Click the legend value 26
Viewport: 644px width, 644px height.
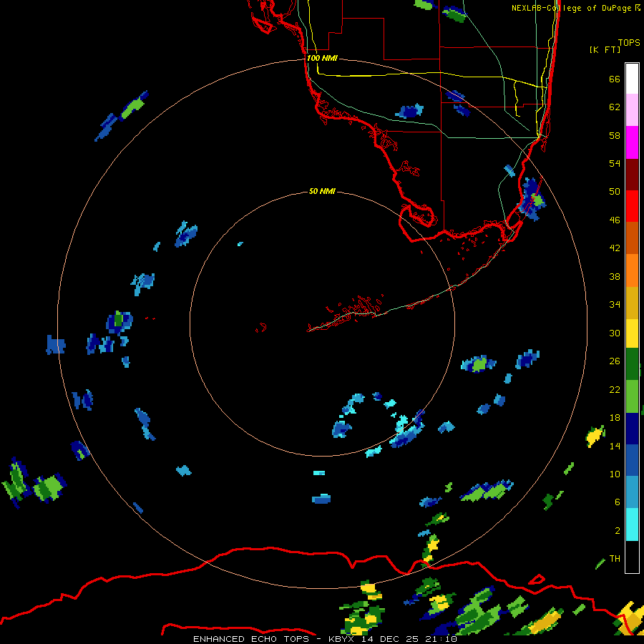615,361
